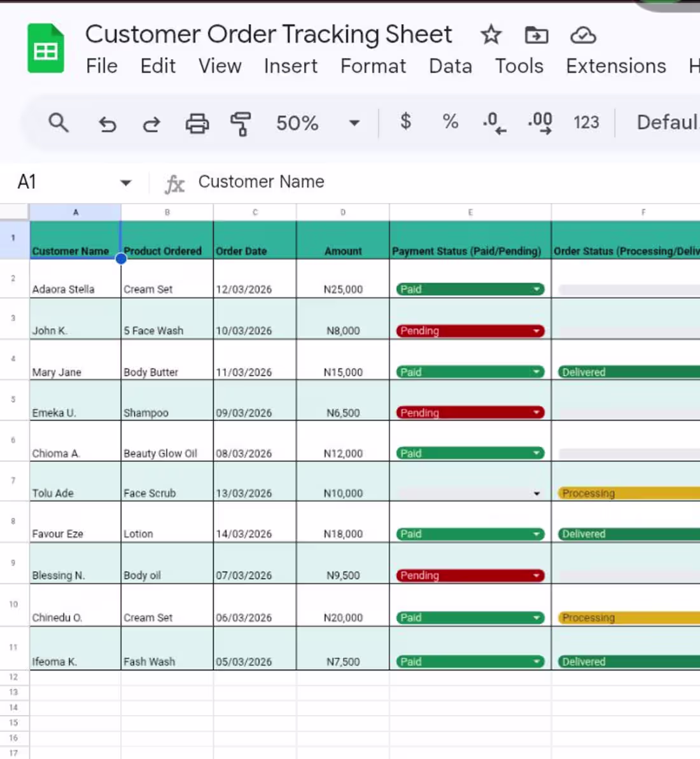Select the Order Date header cell

[255, 240]
